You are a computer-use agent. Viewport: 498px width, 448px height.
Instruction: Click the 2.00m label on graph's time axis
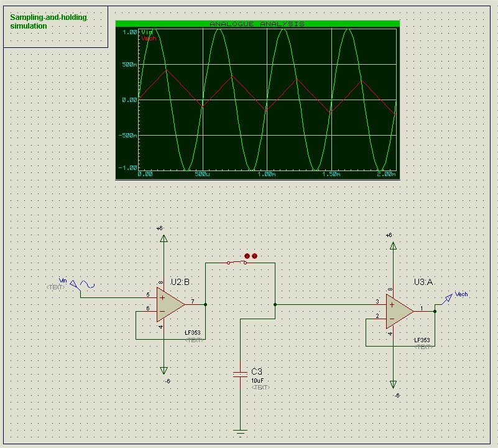386,174
